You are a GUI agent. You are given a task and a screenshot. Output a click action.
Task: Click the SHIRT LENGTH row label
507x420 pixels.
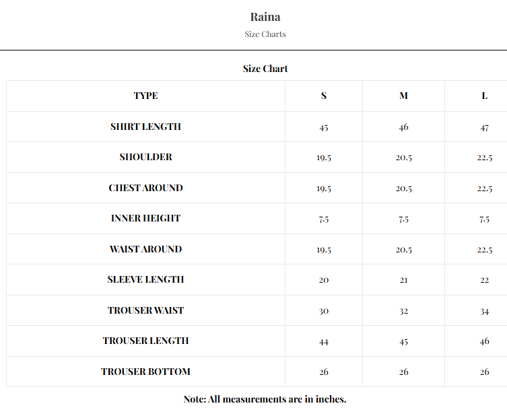click(x=145, y=127)
